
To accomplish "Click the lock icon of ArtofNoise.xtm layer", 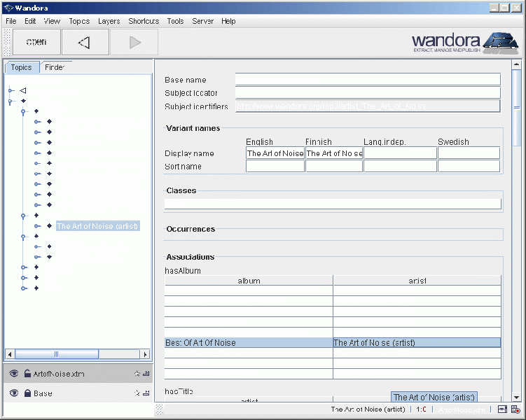I will coord(27,374).
